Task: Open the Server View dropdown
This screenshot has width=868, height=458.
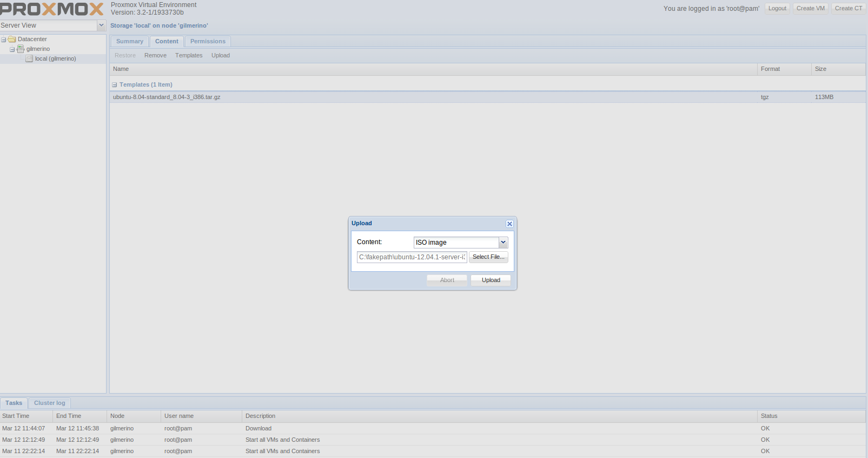Action: (101, 25)
